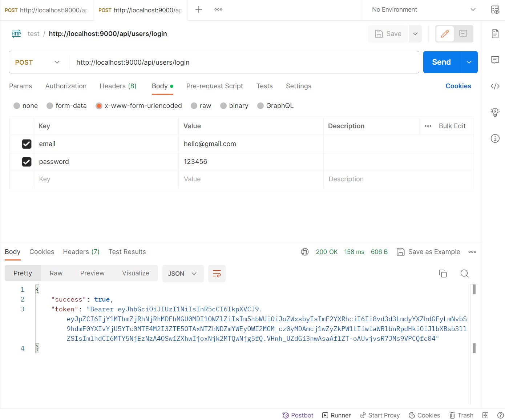Screen dimensions: 505x420
Task: Select the raw body type radio
Action: point(194,106)
